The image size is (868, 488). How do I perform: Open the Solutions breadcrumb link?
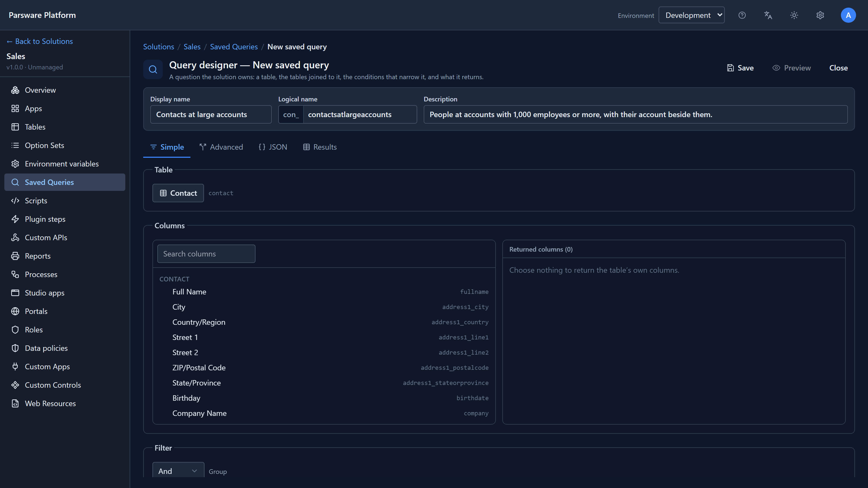pyautogui.click(x=159, y=47)
